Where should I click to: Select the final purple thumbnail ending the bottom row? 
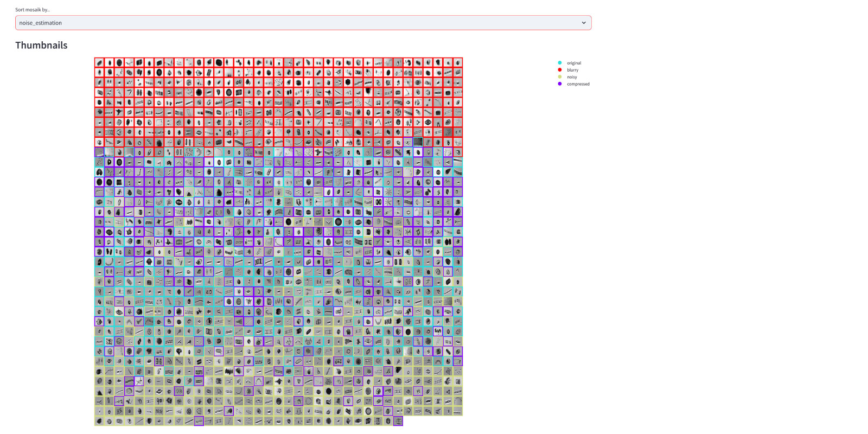398,421
